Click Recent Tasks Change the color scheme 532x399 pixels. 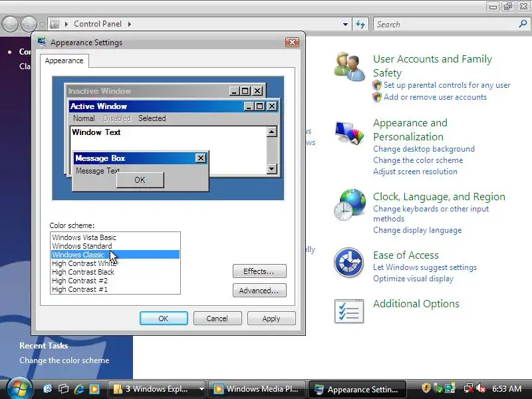tap(64, 360)
